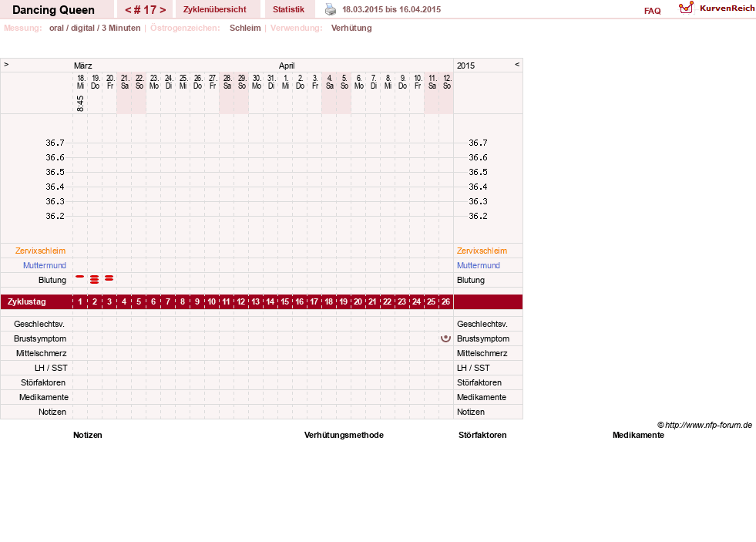This screenshot has width=756, height=542.
Task: Click the printer icon
Action: pos(331,9)
